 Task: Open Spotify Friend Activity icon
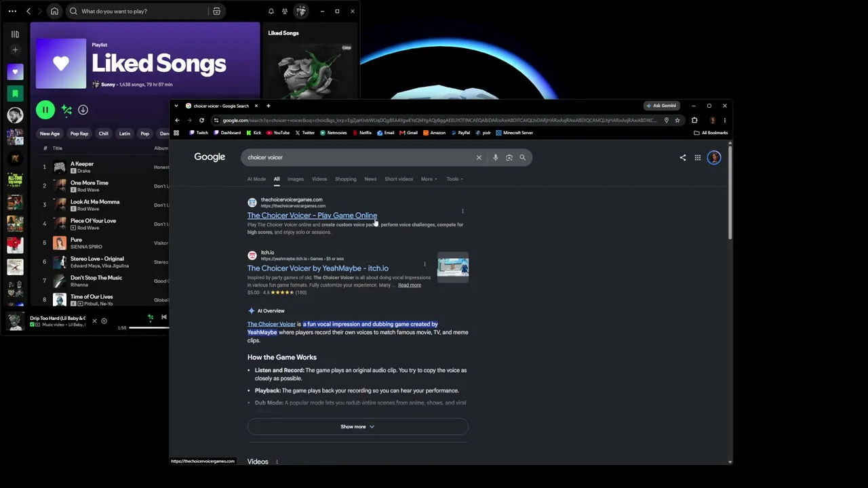click(285, 11)
